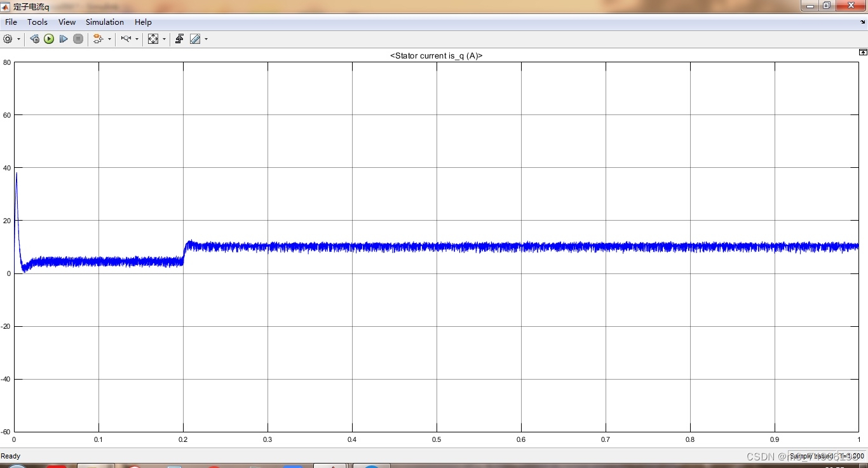The width and height of the screenshot is (868, 468).
Task: Click the Step Back simulation button
Action: (x=34, y=39)
